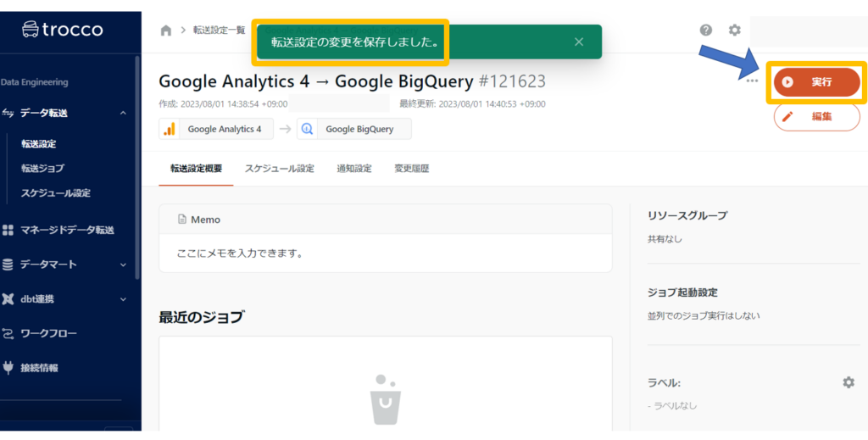This screenshot has width=868, height=440.
Task: Open the help question mark icon
Action: 706,31
